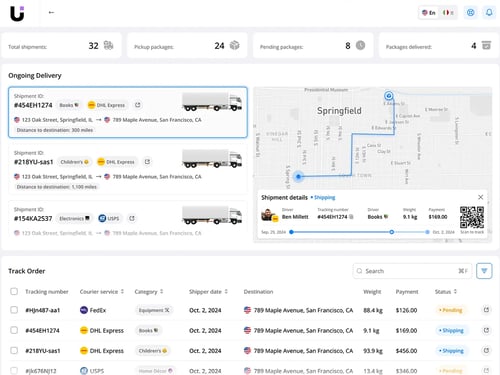Go back with the left arrow icon
500x375 pixels.
(x=51, y=13)
